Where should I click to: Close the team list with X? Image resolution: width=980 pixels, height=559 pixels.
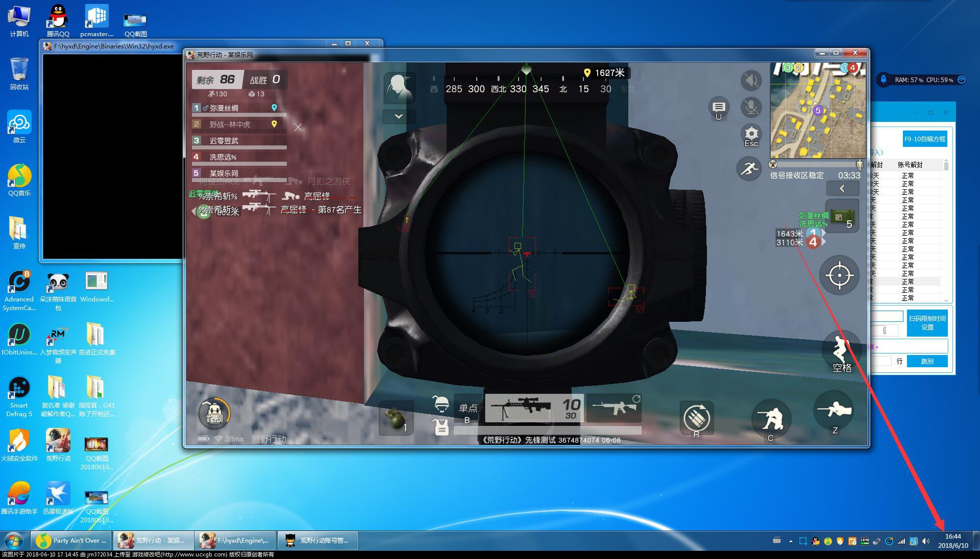pyautogui.click(x=298, y=128)
